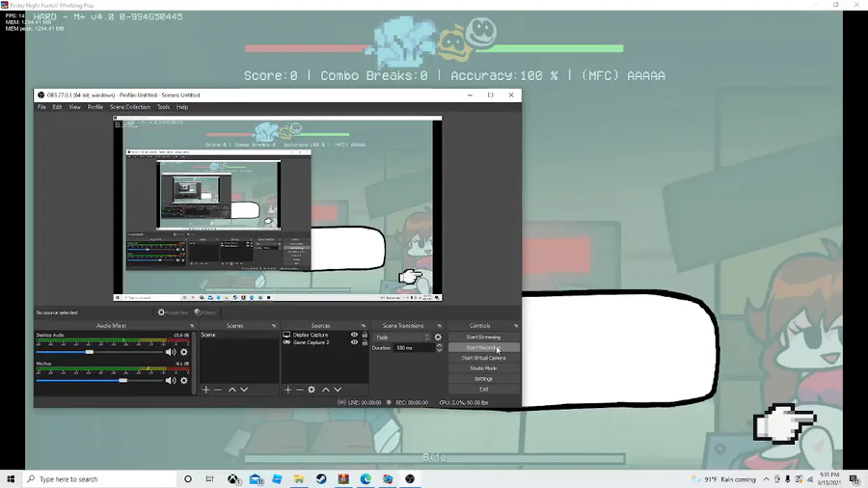Click the OBS preview canvas
868x488 pixels.
point(278,208)
